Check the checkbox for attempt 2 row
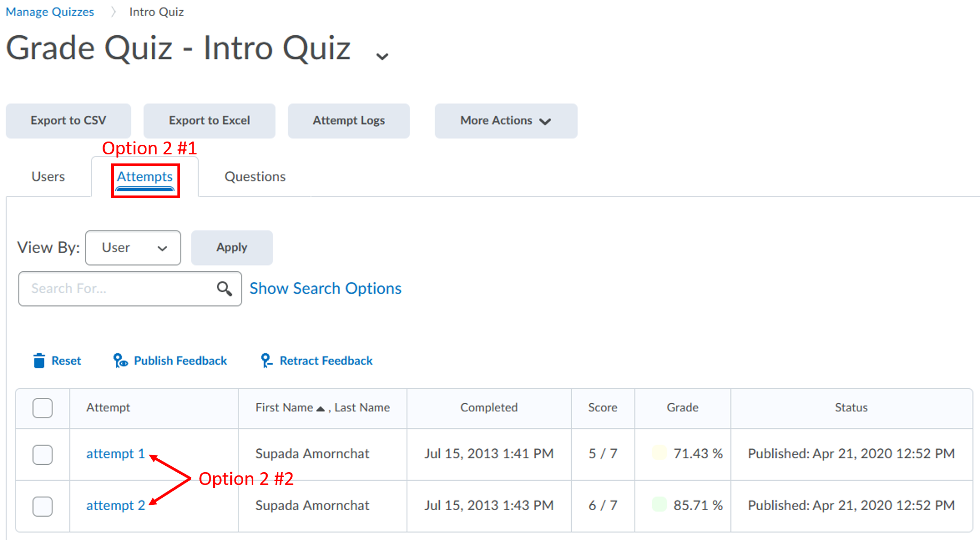The image size is (980, 540). (42, 506)
